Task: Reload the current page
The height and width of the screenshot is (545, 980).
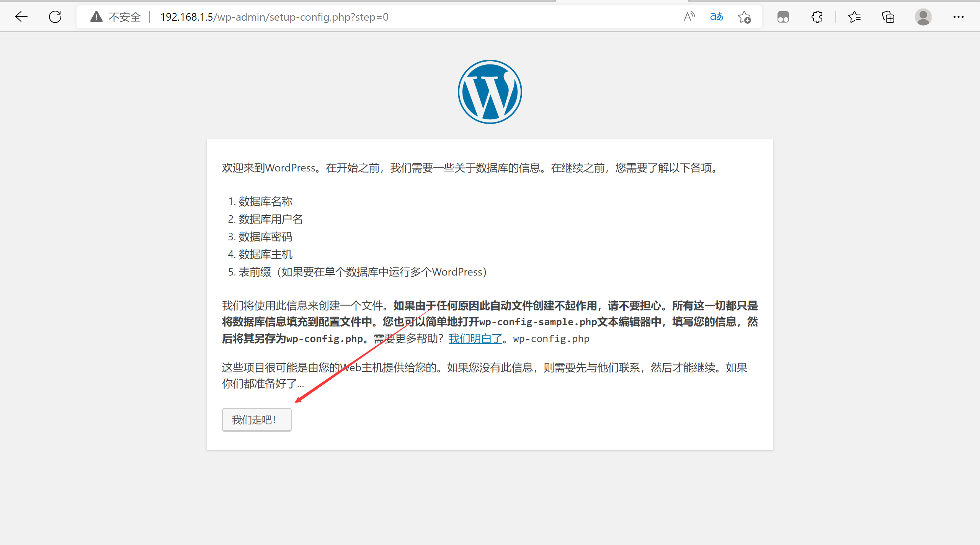Action: coord(55,17)
